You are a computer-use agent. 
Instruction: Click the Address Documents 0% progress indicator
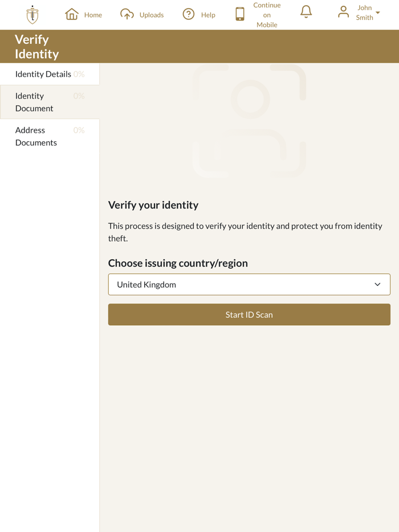coord(79,130)
